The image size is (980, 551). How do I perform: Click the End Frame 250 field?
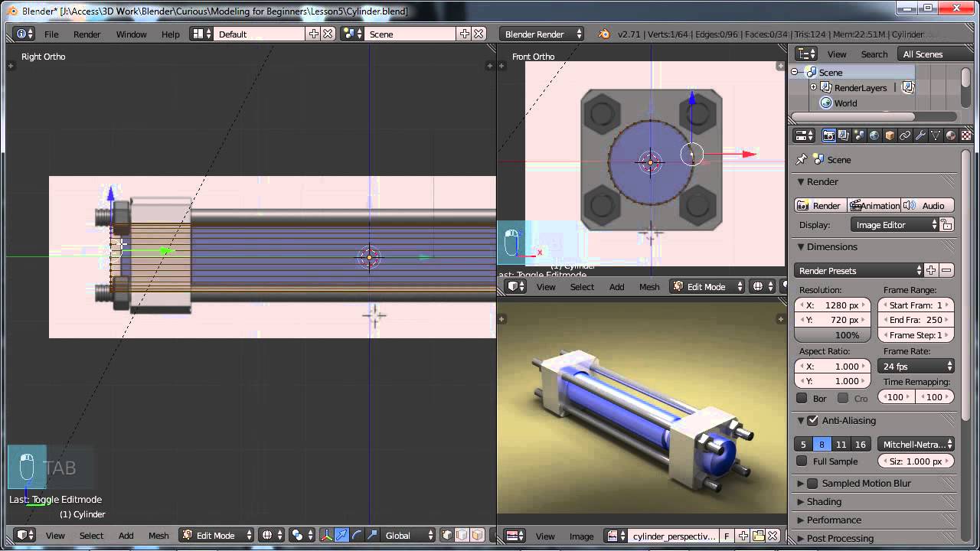coord(916,320)
